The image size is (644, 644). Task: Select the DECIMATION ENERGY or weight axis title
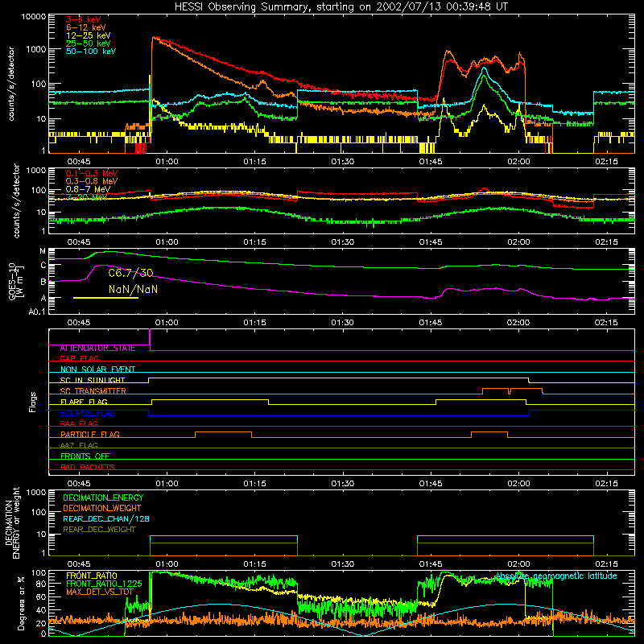click(13, 522)
